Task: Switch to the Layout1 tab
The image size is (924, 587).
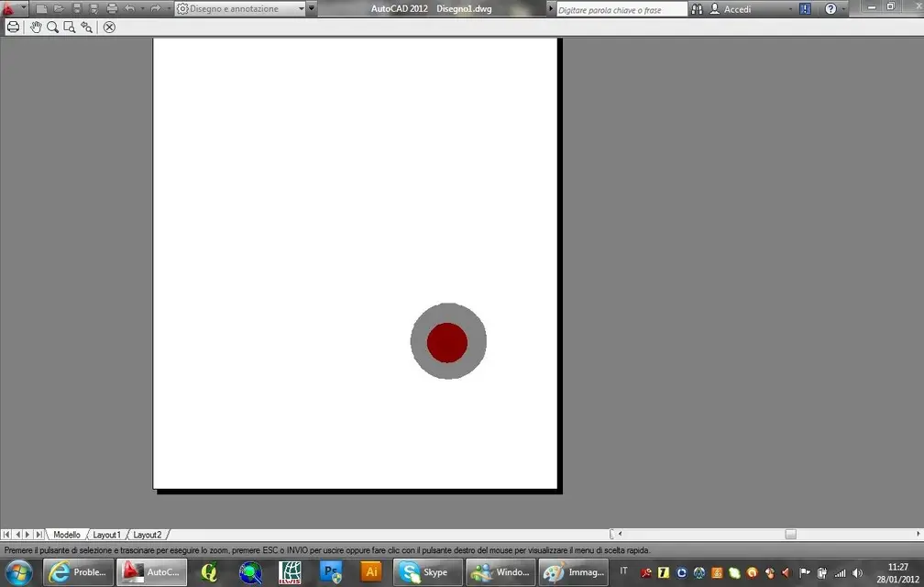Action: [106, 535]
